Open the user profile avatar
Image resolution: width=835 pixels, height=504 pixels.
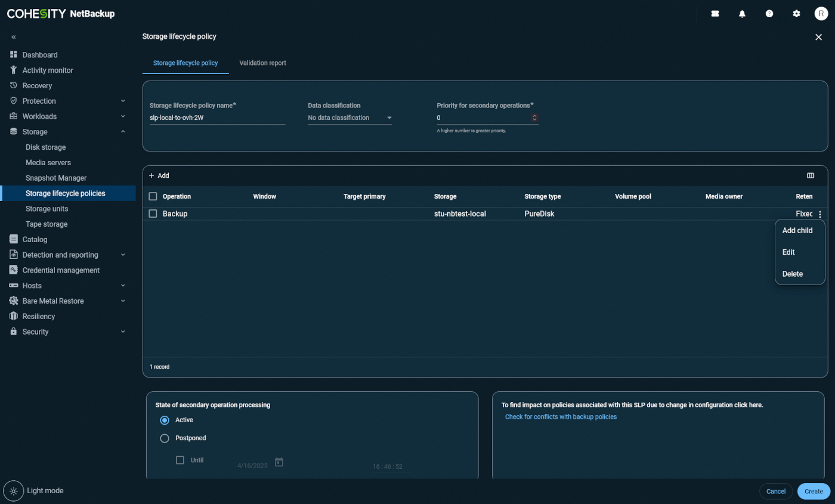click(821, 14)
